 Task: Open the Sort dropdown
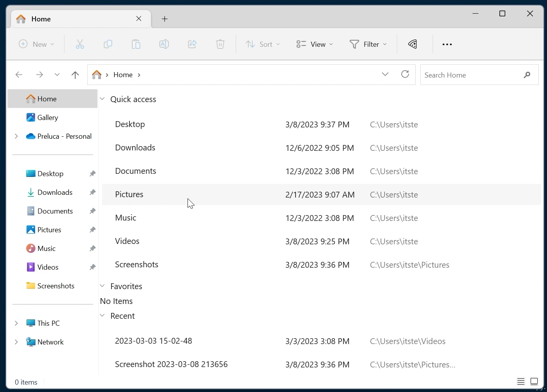pos(263,44)
